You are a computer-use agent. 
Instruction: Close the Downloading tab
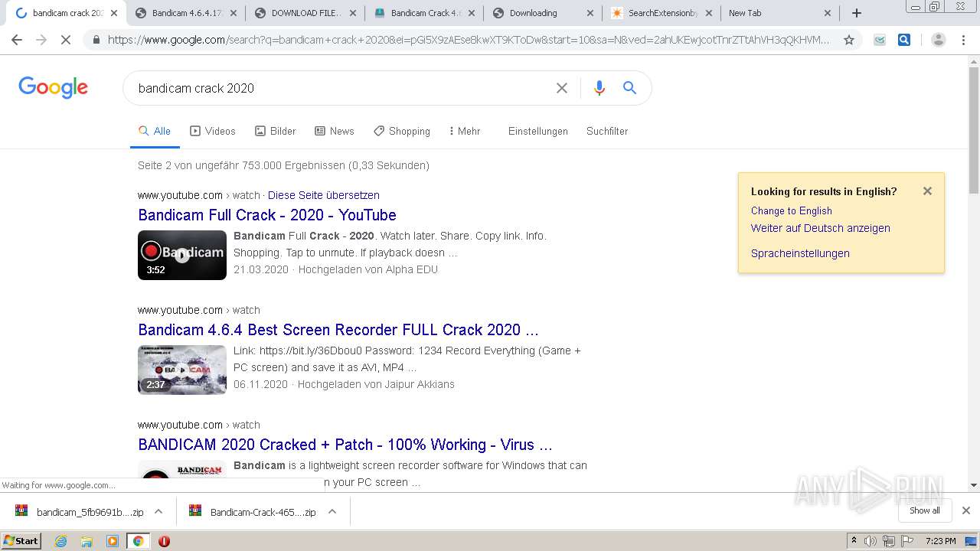coord(590,13)
